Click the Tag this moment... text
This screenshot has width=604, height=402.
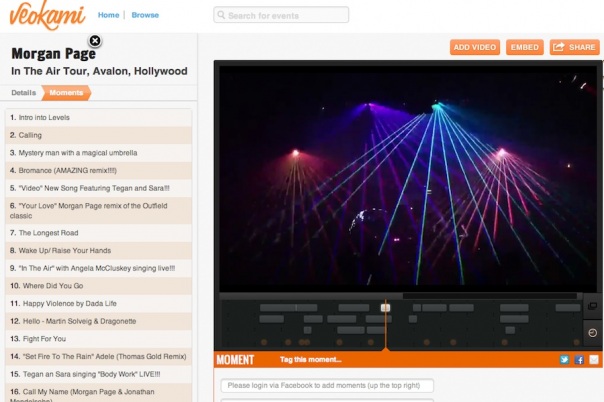pos(310,360)
